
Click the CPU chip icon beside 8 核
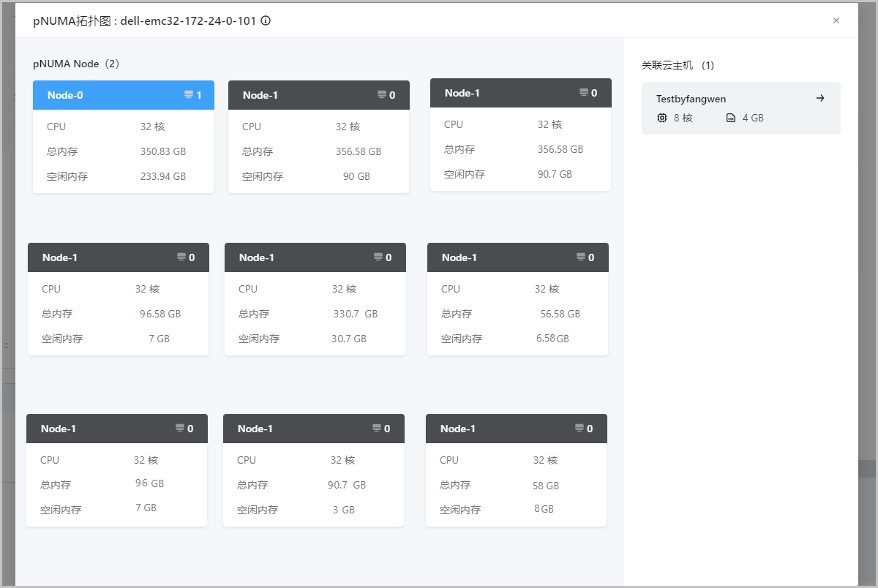(662, 118)
